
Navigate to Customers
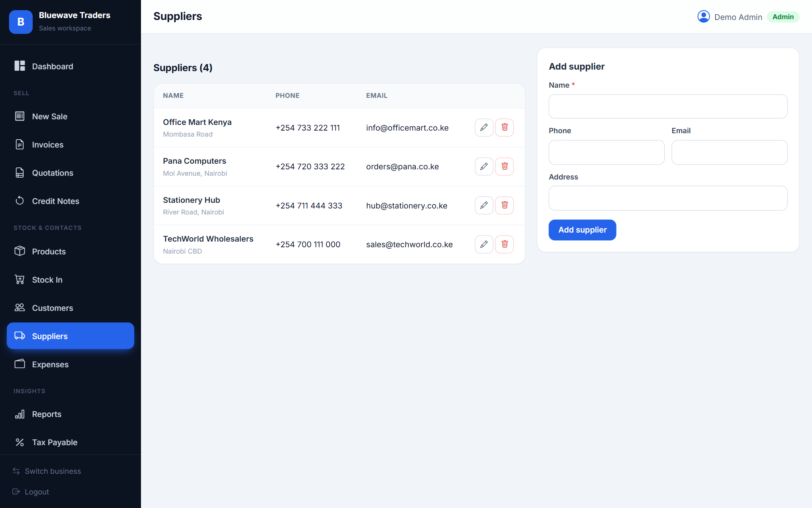[x=70, y=308]
